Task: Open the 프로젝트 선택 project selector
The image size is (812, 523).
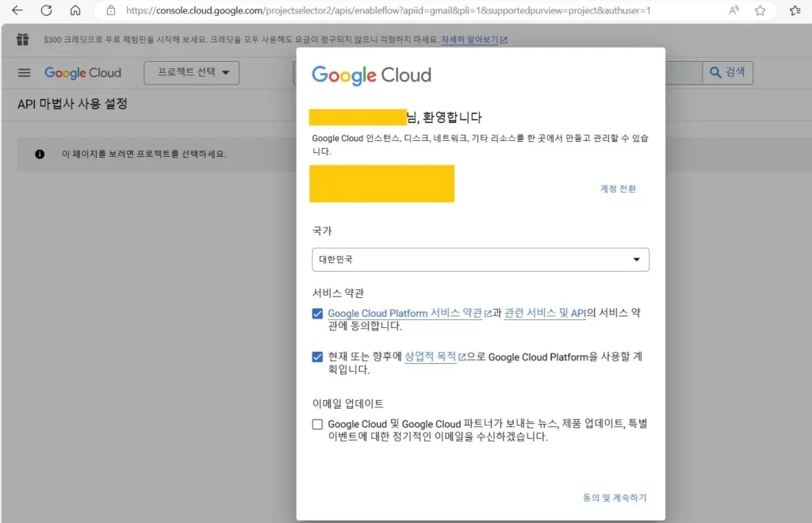Action: click(190, 72)
